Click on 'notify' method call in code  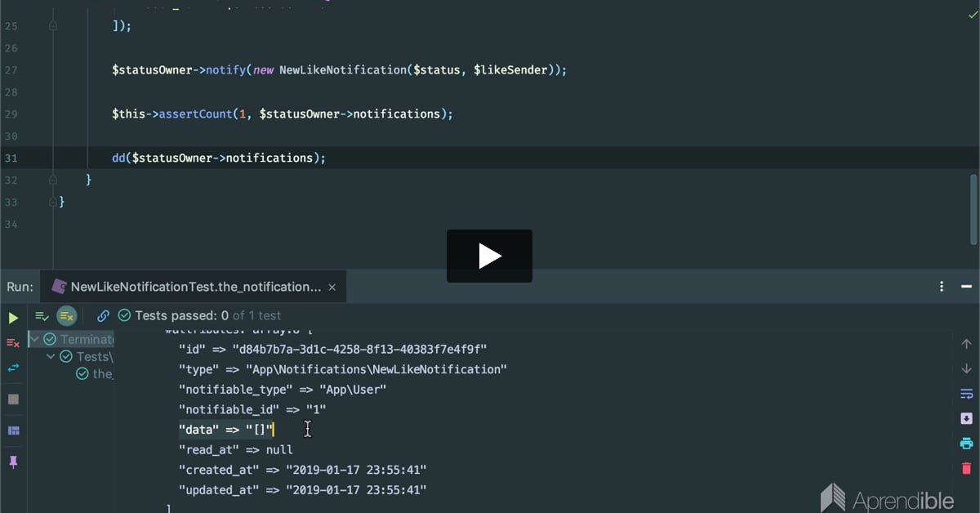(x=225, y=70)
